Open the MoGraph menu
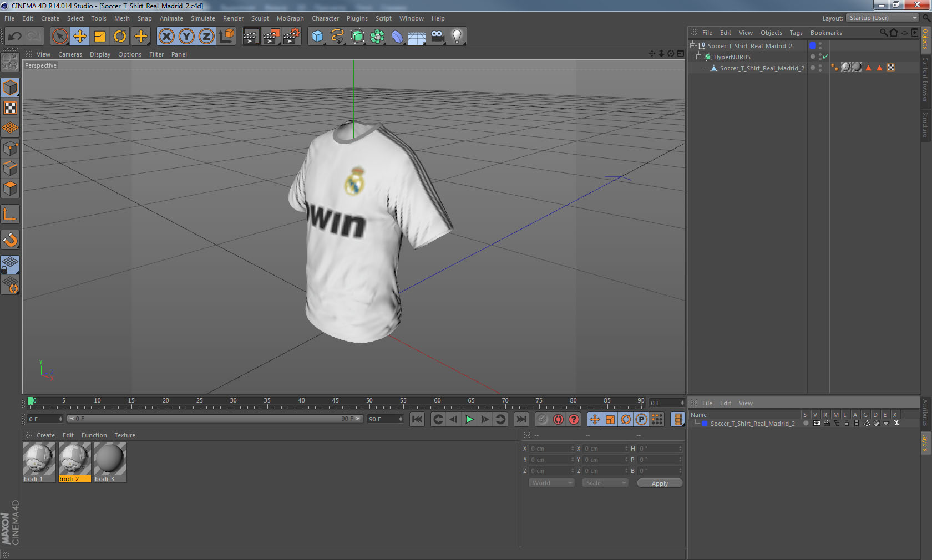This screenshot has height=560, width=932. pos(290,18)
